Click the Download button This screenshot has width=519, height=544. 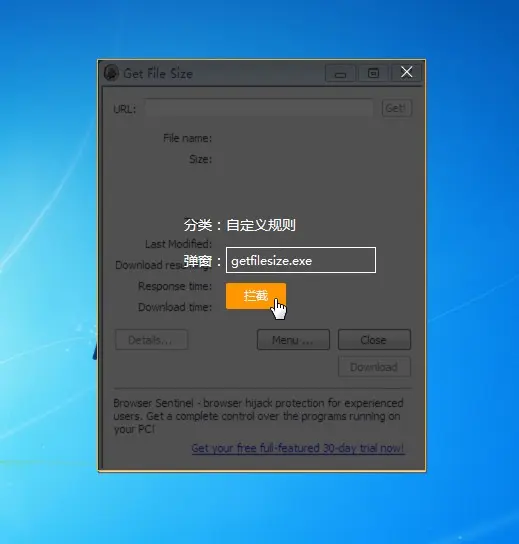pyautogui.click(x=374, y=367)
